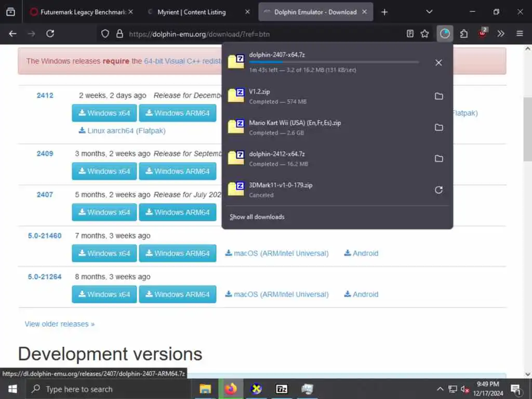Open 64-bit Visual C++ redist link
Screen dimensions: 532x399
coord(182,61)
